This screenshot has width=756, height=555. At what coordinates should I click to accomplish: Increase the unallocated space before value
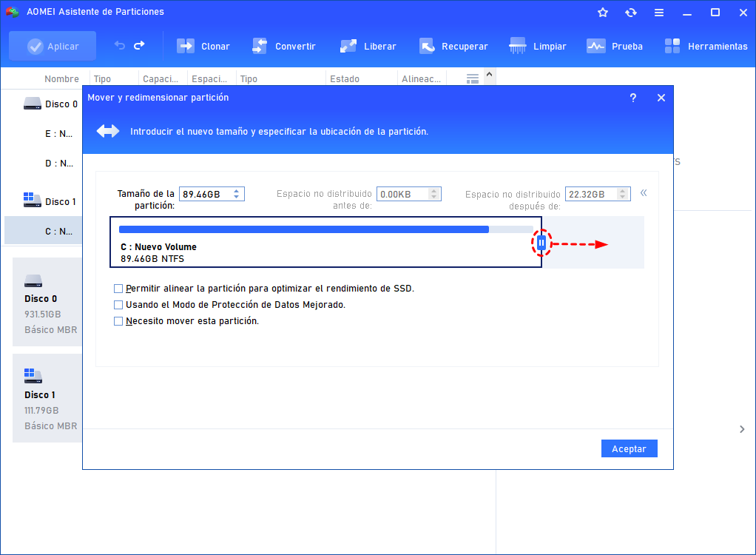coord(434,191)
